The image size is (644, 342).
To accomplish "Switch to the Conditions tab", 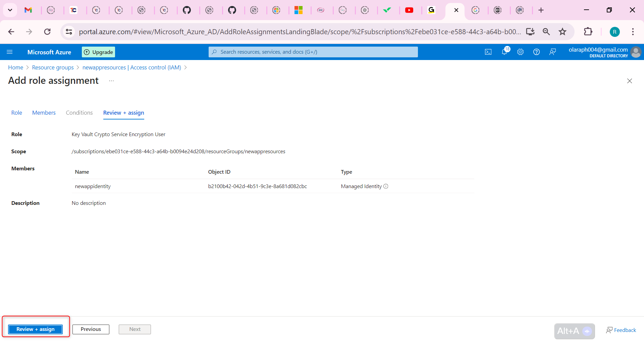I will [79, 113].
